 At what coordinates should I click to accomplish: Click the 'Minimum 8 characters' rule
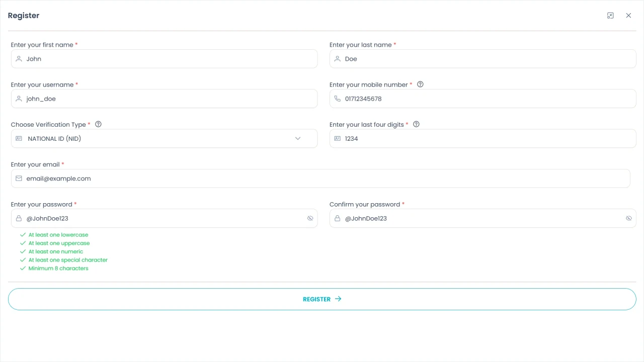tap(58, 268)
